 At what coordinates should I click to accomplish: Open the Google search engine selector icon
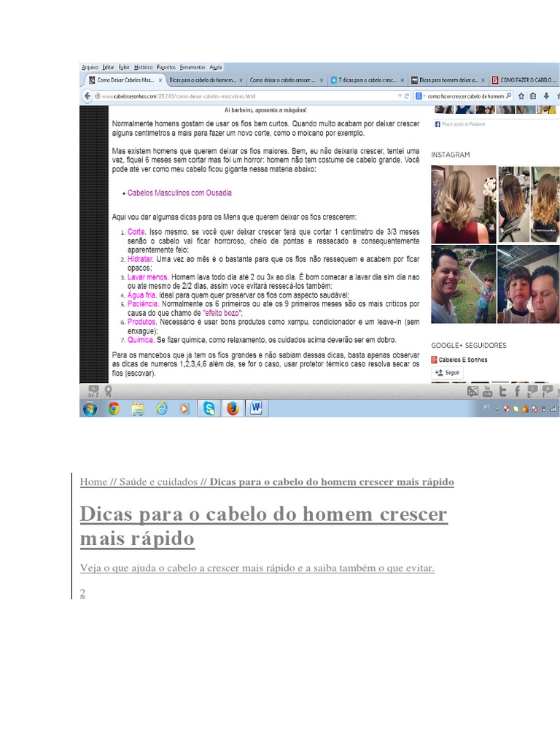pyautogui.click(x=419, y=96)
